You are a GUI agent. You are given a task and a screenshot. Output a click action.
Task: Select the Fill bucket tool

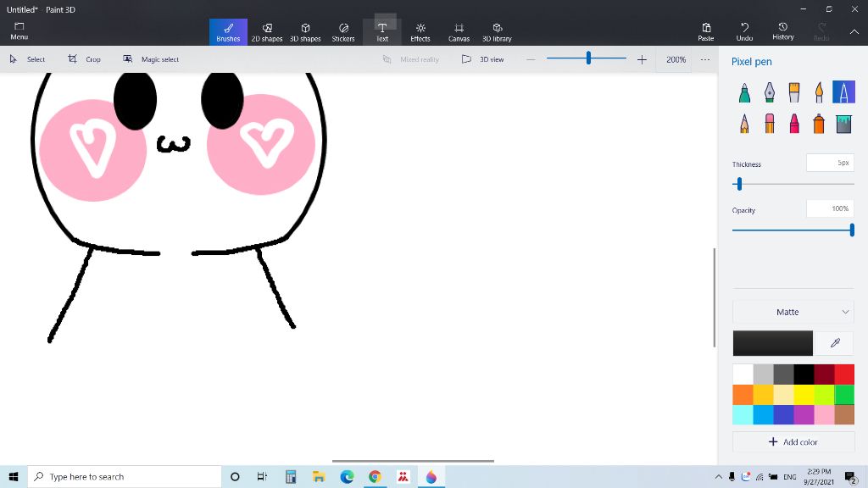tap(843, 124)
